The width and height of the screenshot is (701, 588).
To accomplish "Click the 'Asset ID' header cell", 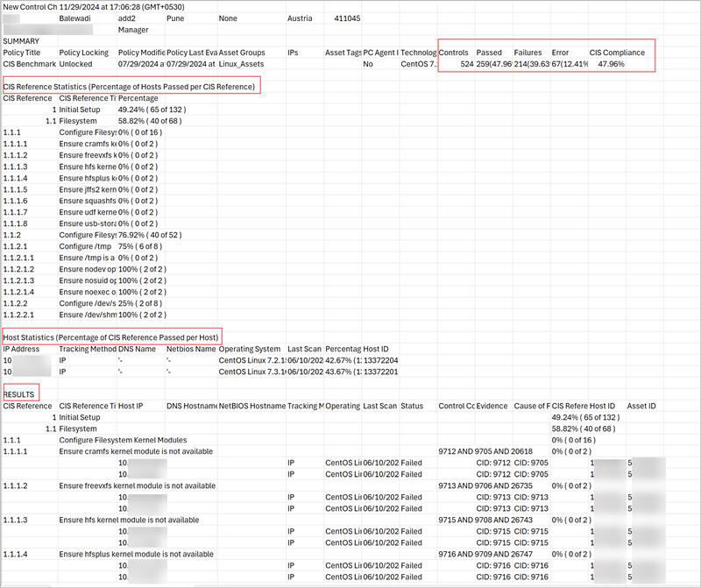I will click(641, 406).
